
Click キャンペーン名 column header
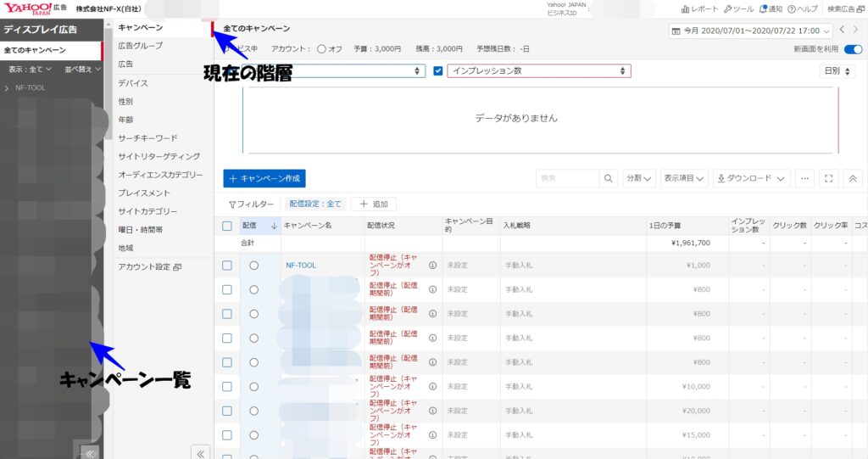point(308,226)
